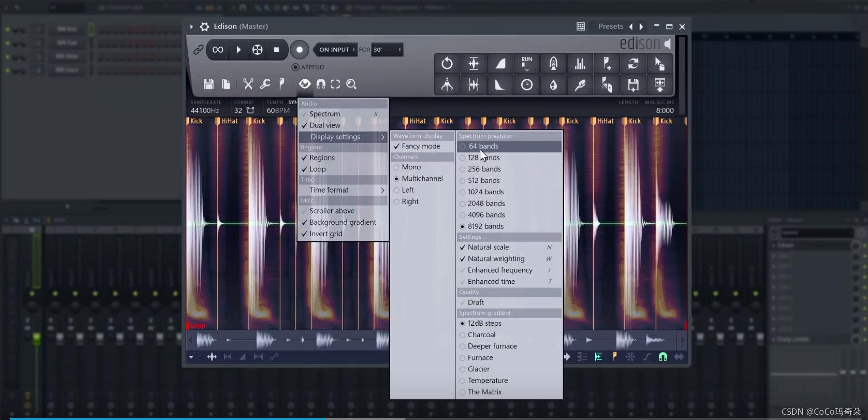
Task: Click the rocket noise tool
Action: point(554,64)
